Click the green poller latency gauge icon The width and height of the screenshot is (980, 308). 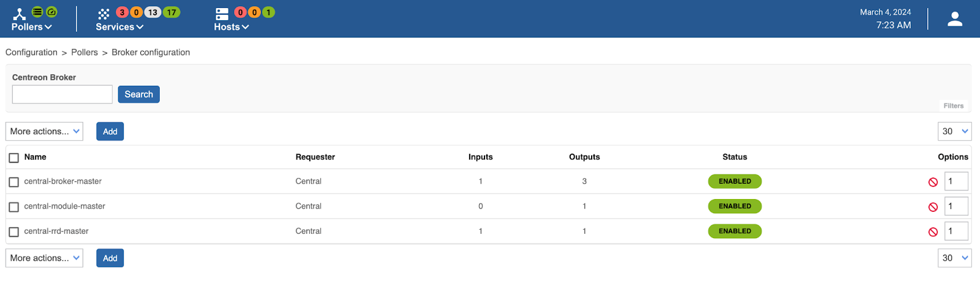pyautogui.click(x=52, y=12)
